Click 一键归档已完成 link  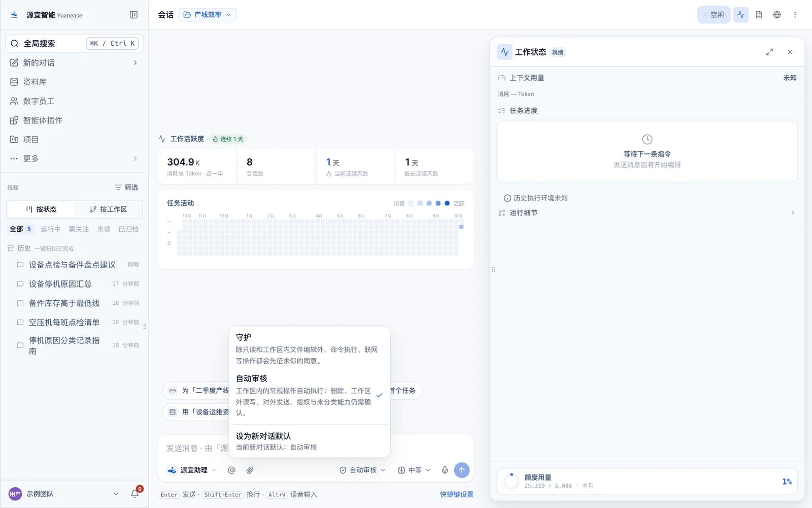tap(54, 248)
